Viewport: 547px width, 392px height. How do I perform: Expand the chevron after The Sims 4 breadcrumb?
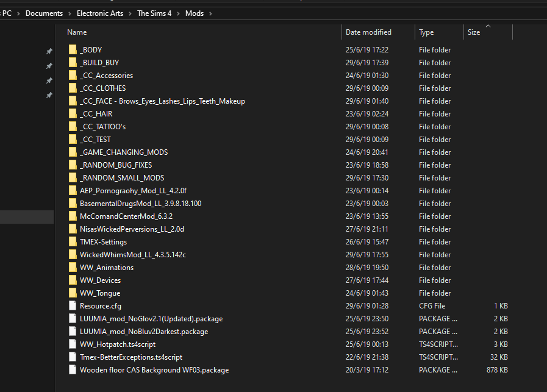click(x=178, y=13)
